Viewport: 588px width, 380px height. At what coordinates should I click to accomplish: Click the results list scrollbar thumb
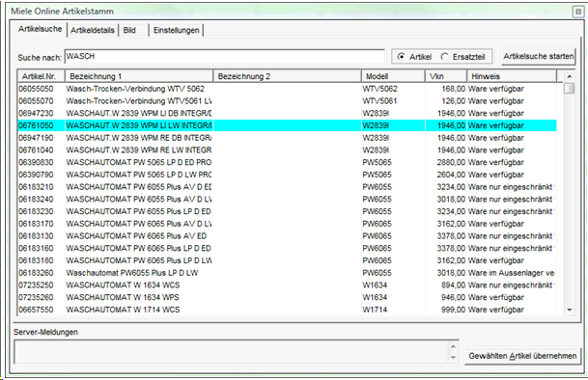(570, 89)
